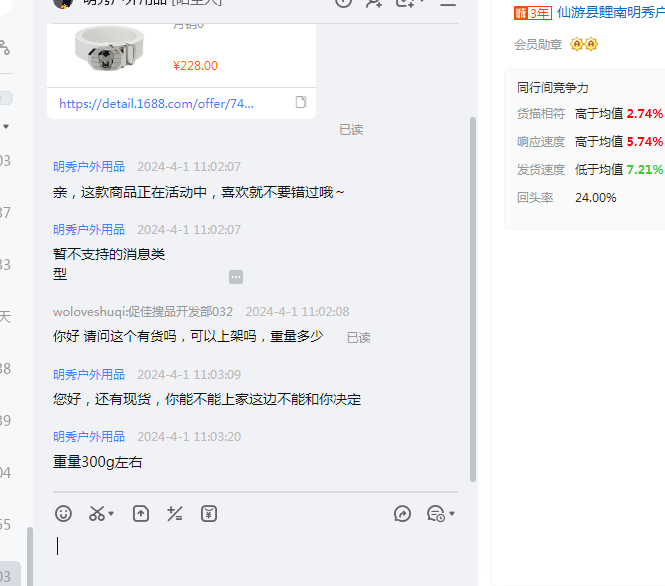The width and height of the screenshot is (665, 586).
Task: Click sender 明秀户外用品 at 11:03:20
Action: click(89, 436)
